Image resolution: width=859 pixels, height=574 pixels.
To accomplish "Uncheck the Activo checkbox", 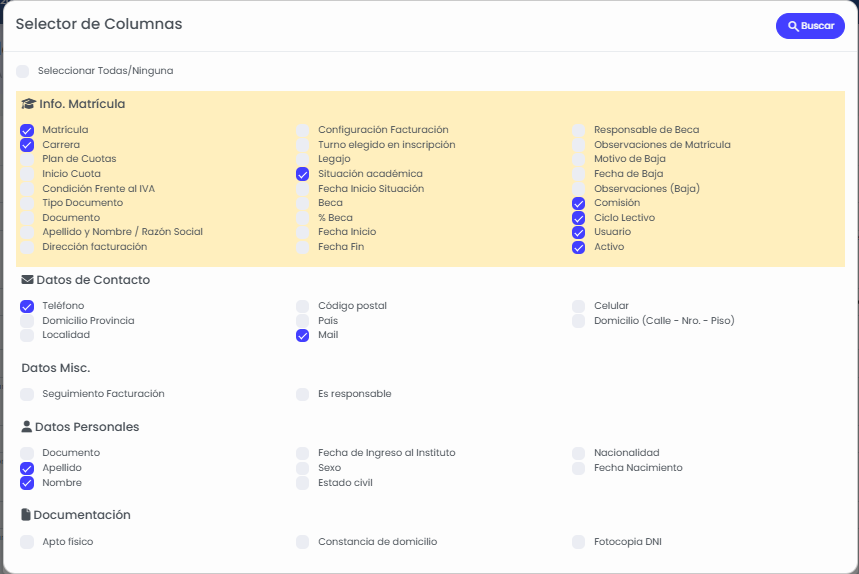I will [579, 247].
